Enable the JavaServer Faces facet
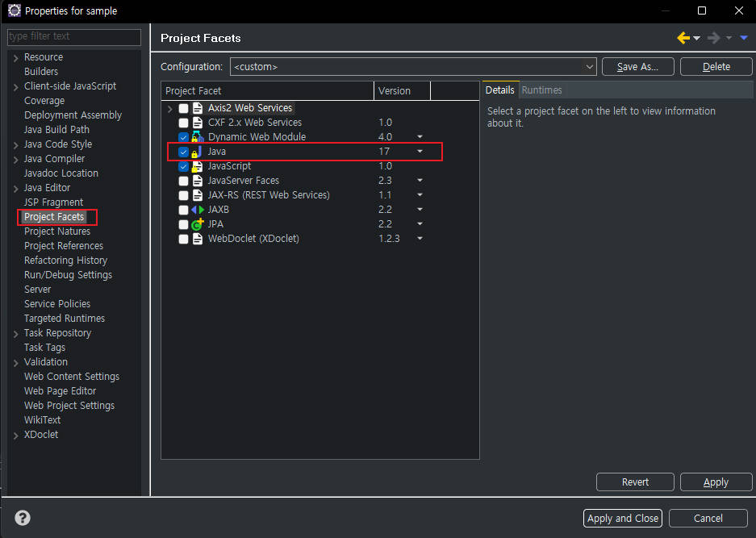 pos(183,181)
